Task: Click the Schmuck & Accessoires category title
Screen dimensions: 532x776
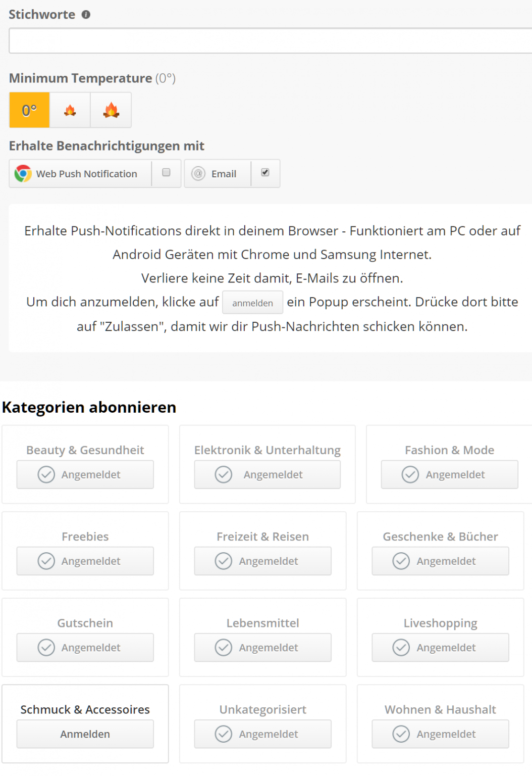Action: pyautogui.click(x=85, y=709)
